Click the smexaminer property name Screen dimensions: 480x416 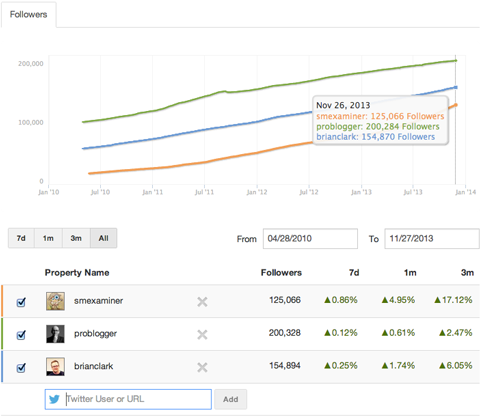click(98, 301)
